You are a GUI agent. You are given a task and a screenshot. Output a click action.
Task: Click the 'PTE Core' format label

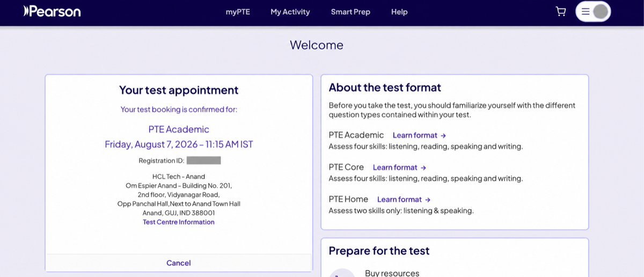[346, 167]
